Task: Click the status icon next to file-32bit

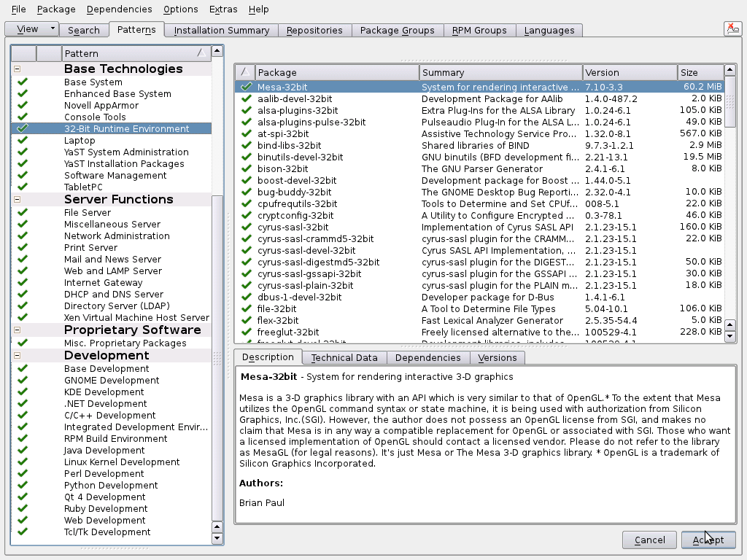Action: [x=246, y=308]
